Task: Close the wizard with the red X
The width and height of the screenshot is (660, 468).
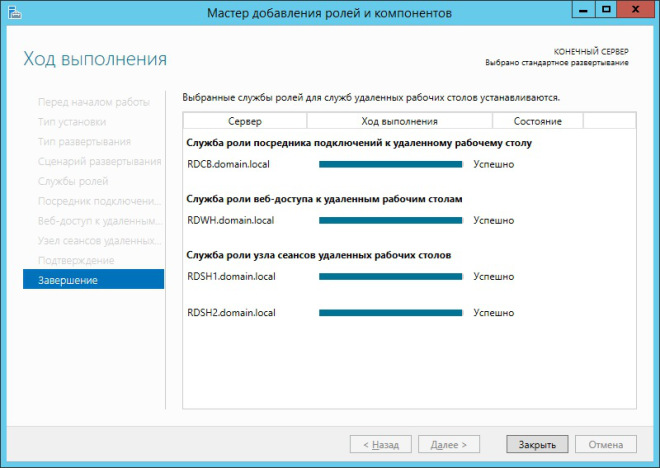Action: click(637, 10)
